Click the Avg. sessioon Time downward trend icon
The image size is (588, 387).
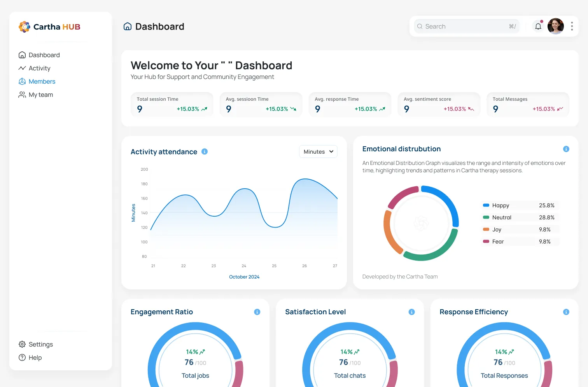[293, 109]
